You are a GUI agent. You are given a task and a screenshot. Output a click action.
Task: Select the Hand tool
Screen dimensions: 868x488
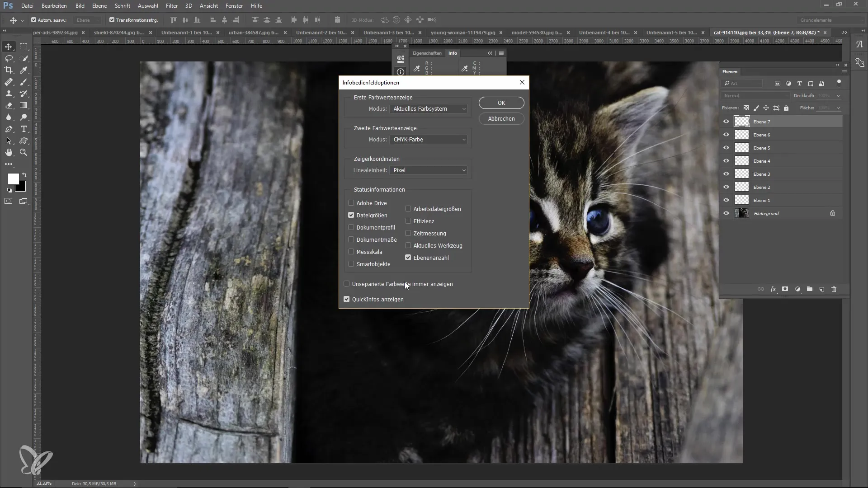click(x=9, y=152)
